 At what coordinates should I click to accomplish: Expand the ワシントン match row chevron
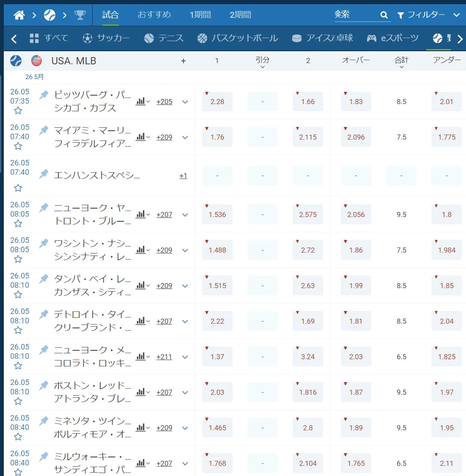[x=185, y=250]
